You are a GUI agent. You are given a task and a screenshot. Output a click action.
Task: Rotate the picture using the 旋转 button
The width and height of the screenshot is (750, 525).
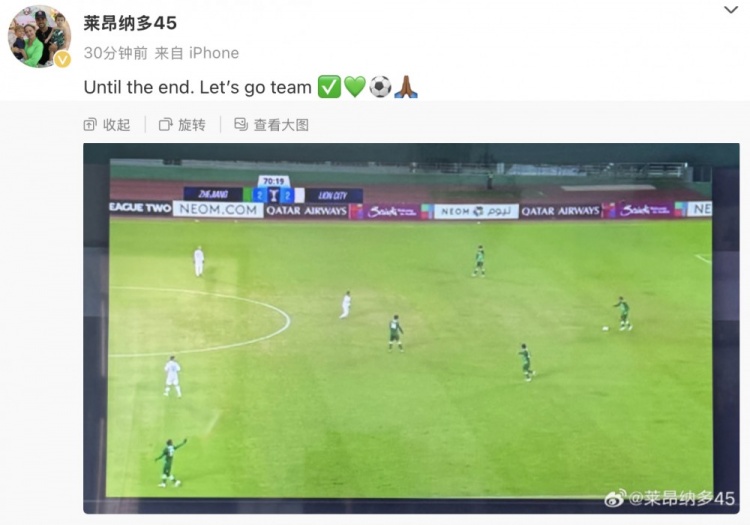coord(182,125)
